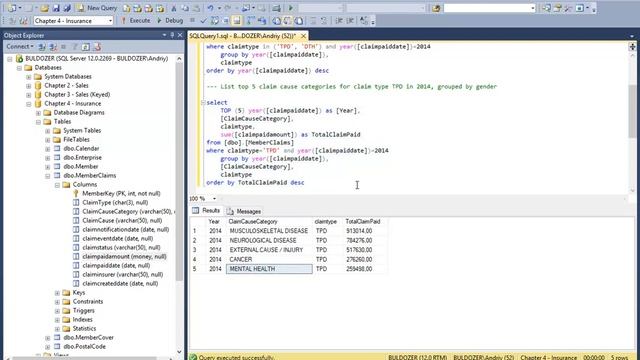Open the Connect dropdown in Object Explorer

tap(20, 47)
